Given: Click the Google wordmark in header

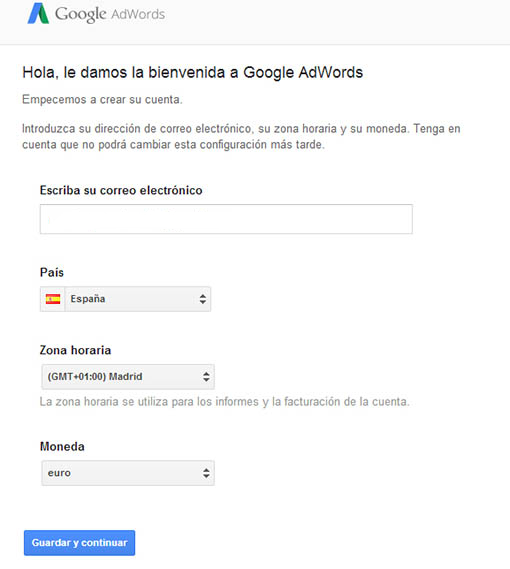Looking at the screenshot, I should (80, 15).
